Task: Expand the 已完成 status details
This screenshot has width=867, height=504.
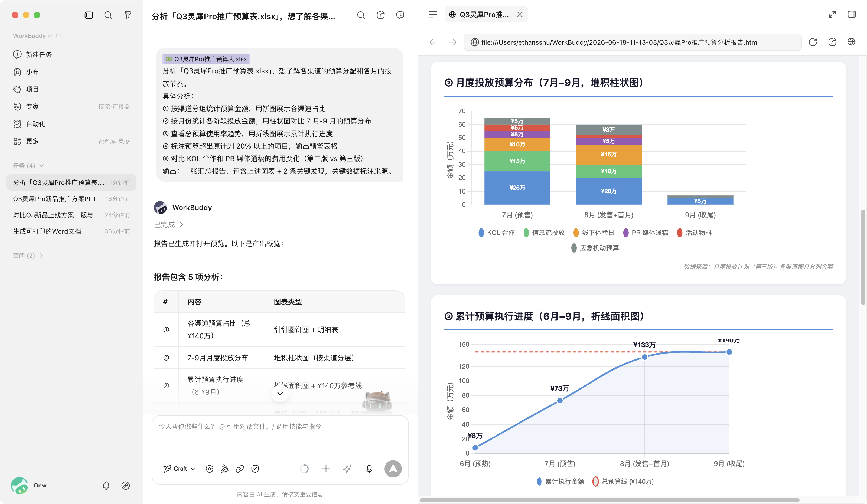Action: coord(169,224)
